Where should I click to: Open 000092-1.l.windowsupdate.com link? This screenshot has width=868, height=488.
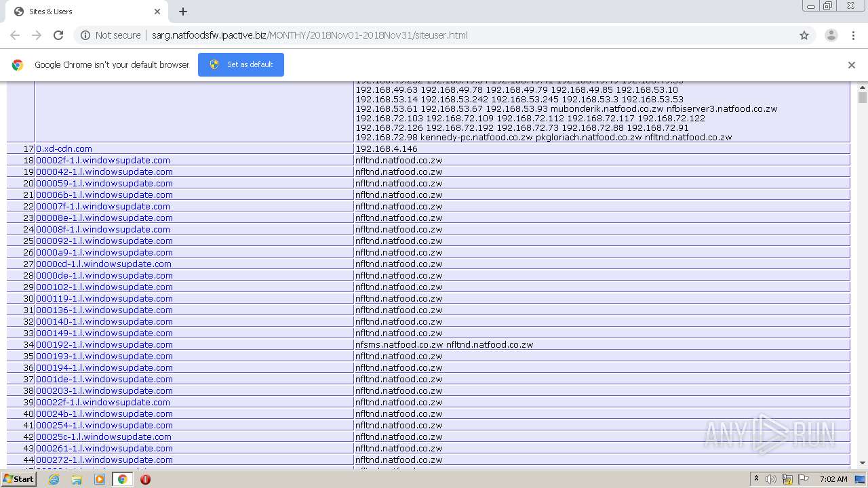click(104, 241)
